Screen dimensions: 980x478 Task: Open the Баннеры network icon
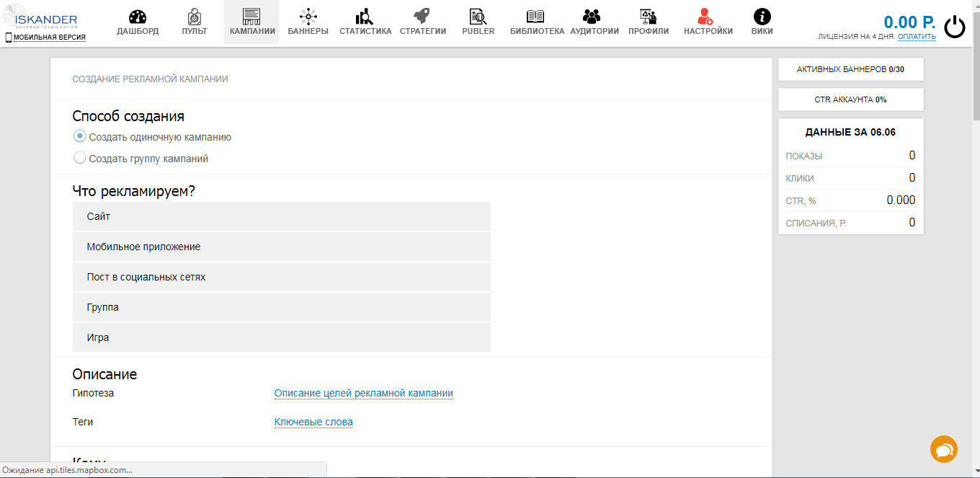pyautogui.click(x=308, y=17)
